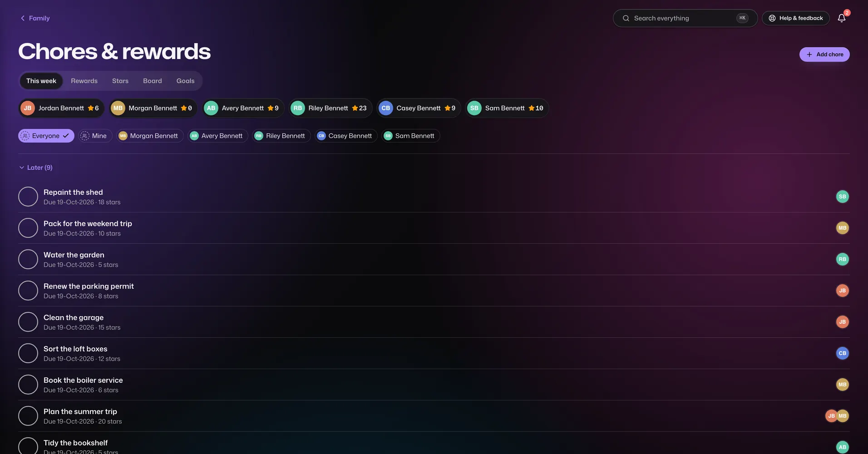Image resolution: width=868 pixels, height=454 pixels.
Task: Open Sam Bennett's 10-star summary chip
Action: pos(507,108)
